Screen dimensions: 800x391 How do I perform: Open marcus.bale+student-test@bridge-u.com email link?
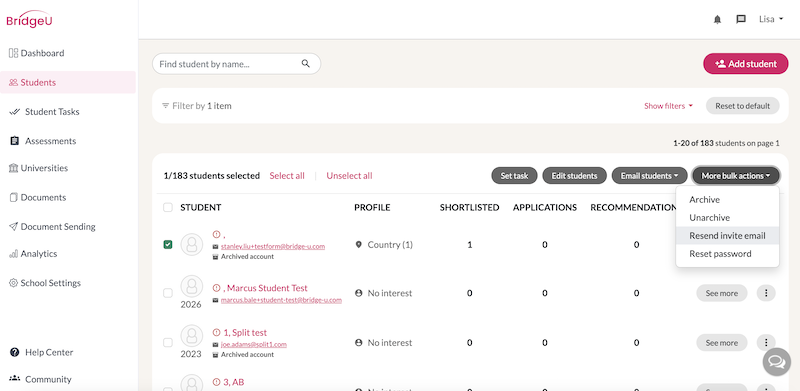pos(281,300)
